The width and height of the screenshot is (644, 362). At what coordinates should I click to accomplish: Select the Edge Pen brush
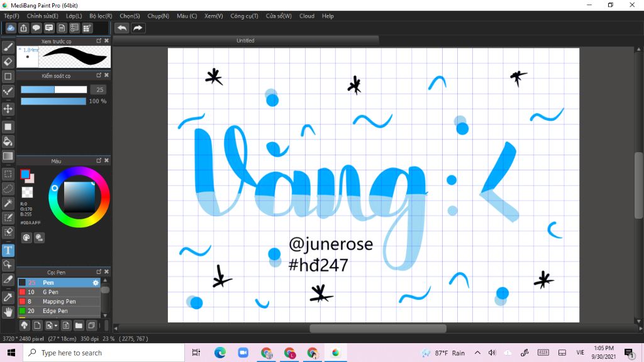click(59, 310)
